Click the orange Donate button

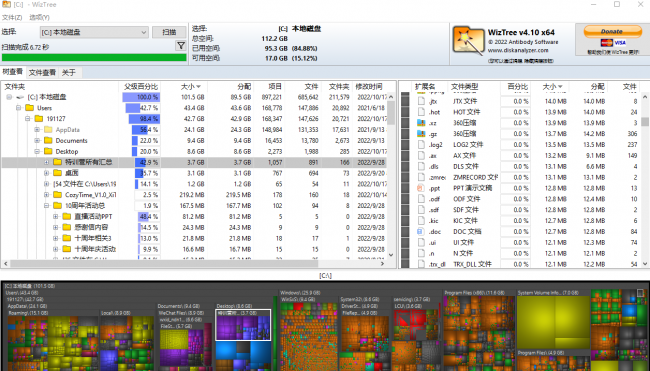click(x=613, y=31)
